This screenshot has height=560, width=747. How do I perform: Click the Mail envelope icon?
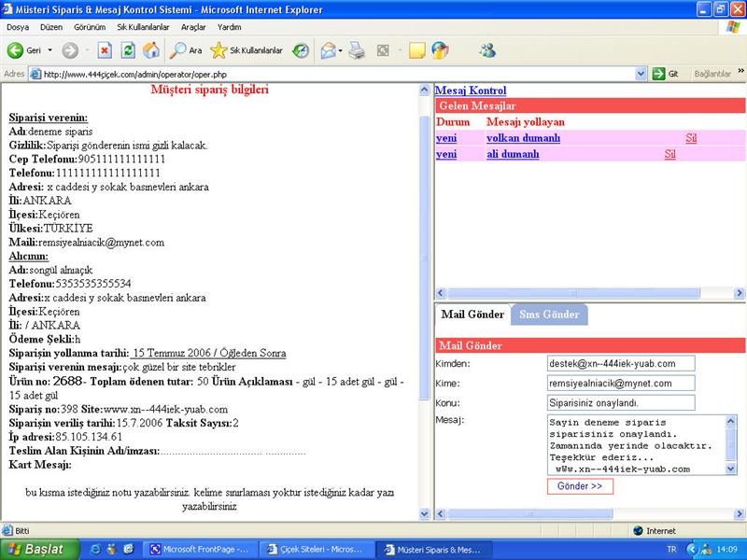coord(329,50)
